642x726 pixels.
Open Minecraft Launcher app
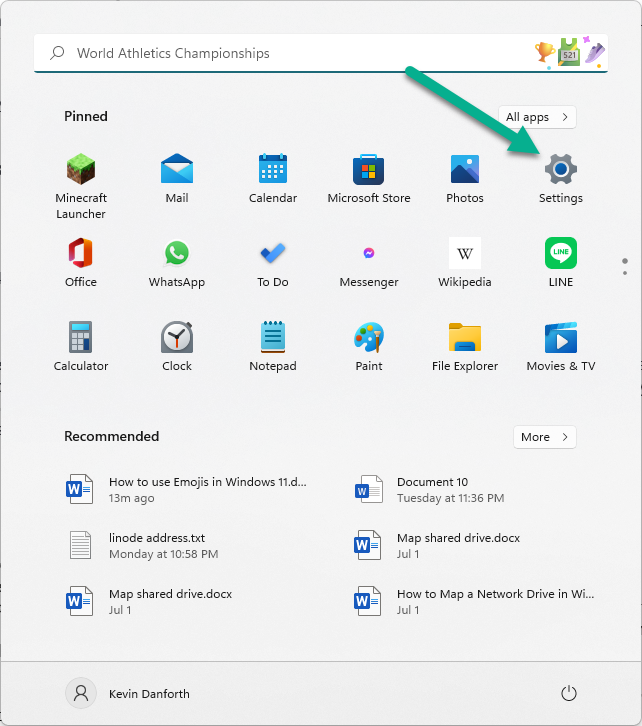[x=81, y=187]
